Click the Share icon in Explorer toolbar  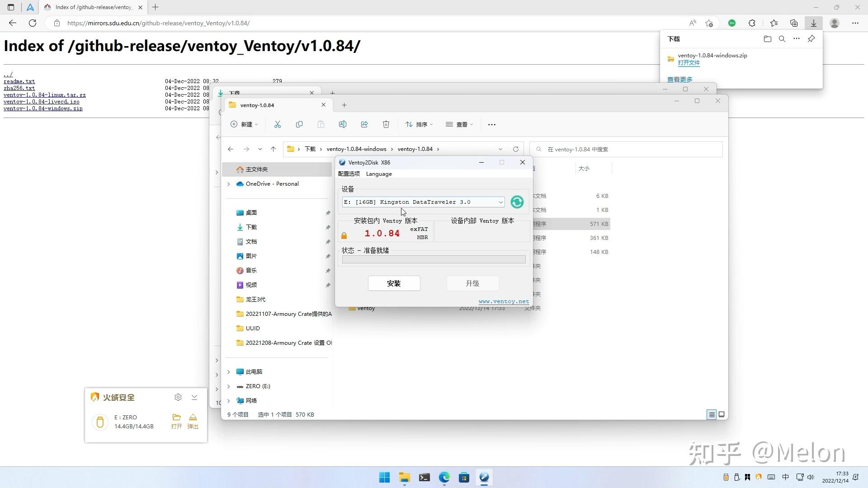364,124
